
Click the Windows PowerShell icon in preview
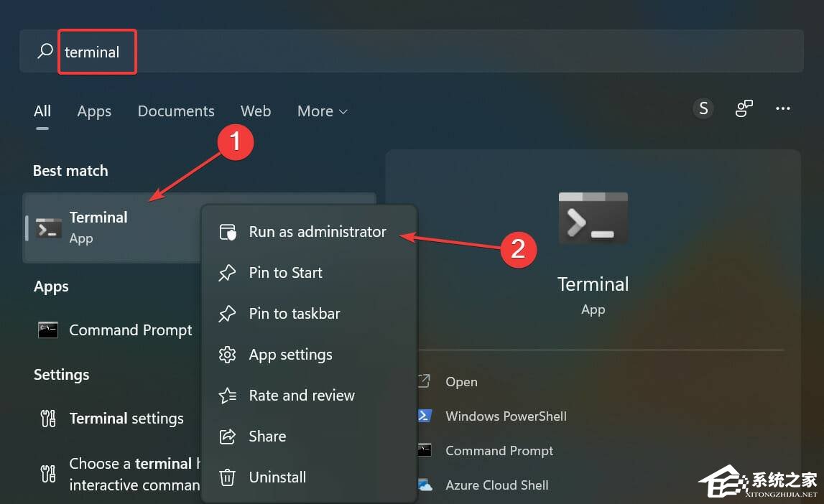pyautogui.click(x=425, y=416)
